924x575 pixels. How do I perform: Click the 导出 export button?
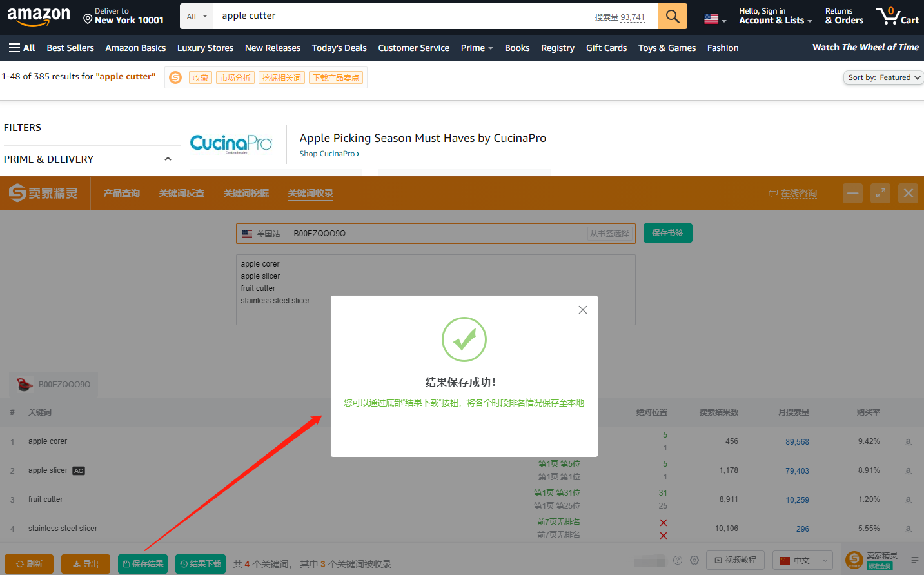click(x=86, y=564)
